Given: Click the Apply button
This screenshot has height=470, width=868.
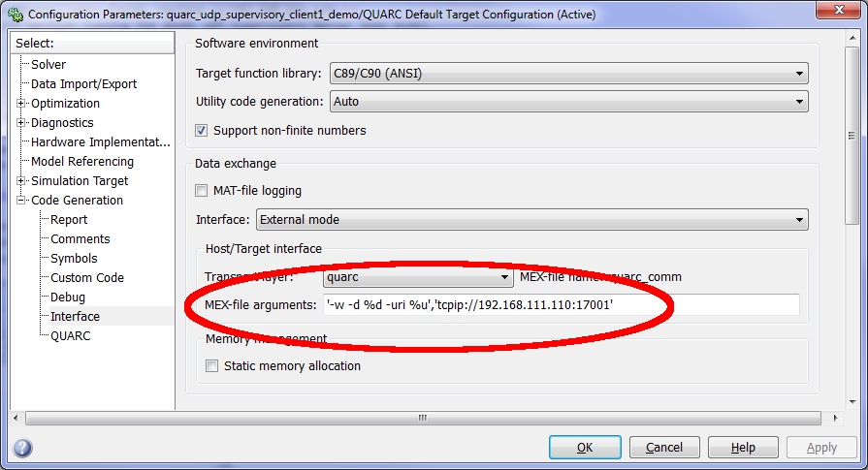Looking at the screenshot, I should 821,448.
